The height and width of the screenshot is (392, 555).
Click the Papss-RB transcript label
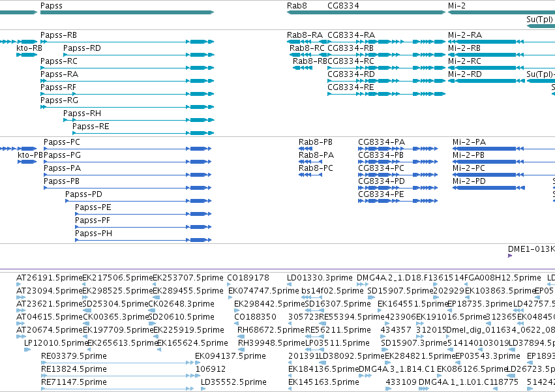coord(59,35)
